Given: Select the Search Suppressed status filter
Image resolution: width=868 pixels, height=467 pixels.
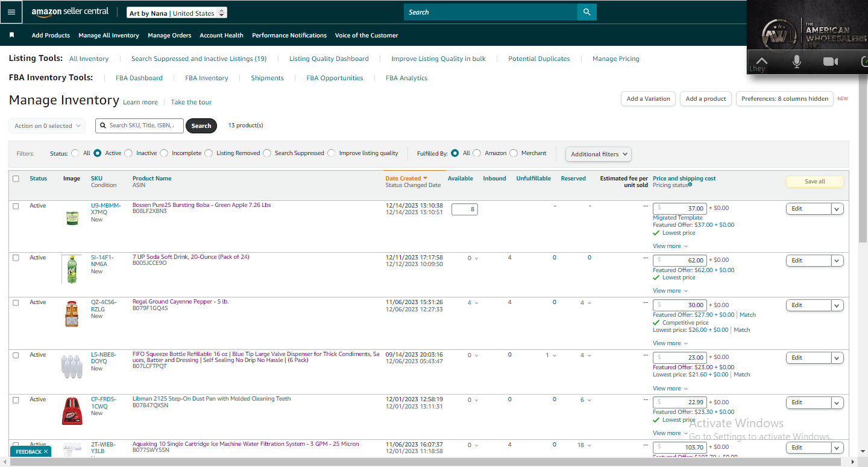Looking at the screenshot, I should tap(267, 153).
